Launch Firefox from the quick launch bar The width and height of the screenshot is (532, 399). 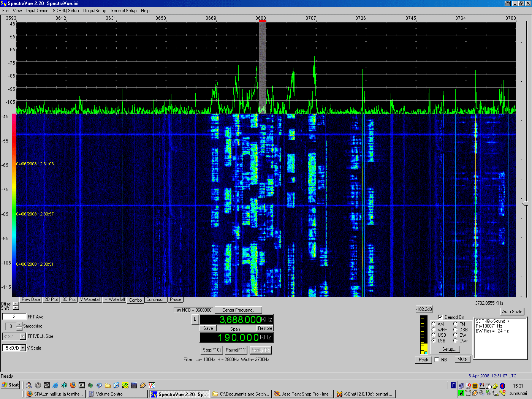(73, 385)
